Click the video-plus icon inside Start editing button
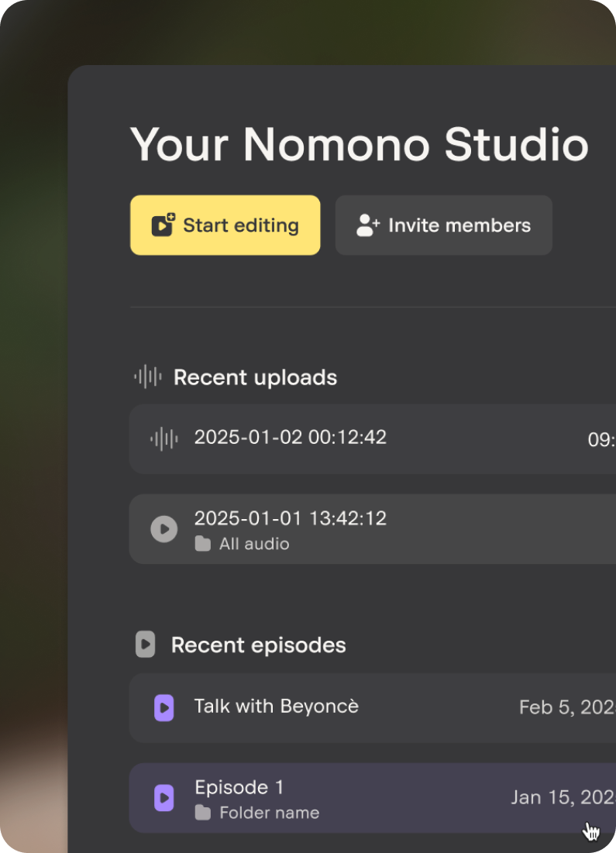 click(x=162, y=225)
